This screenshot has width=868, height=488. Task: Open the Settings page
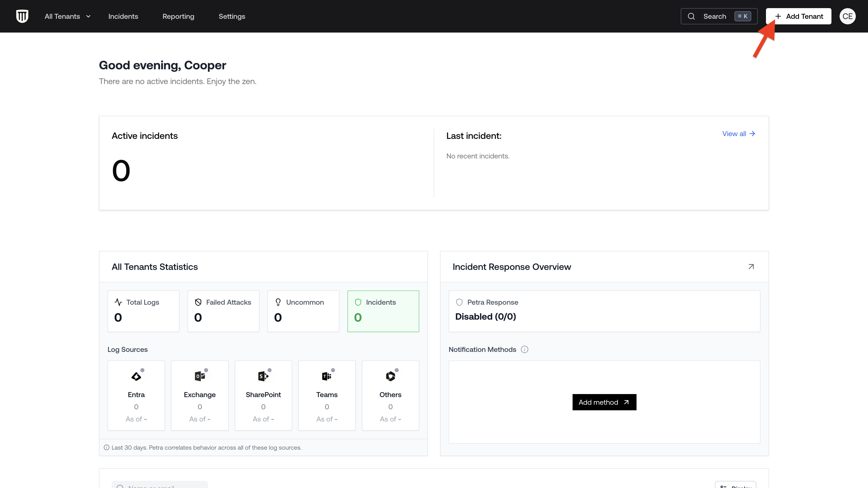point(232,16)
